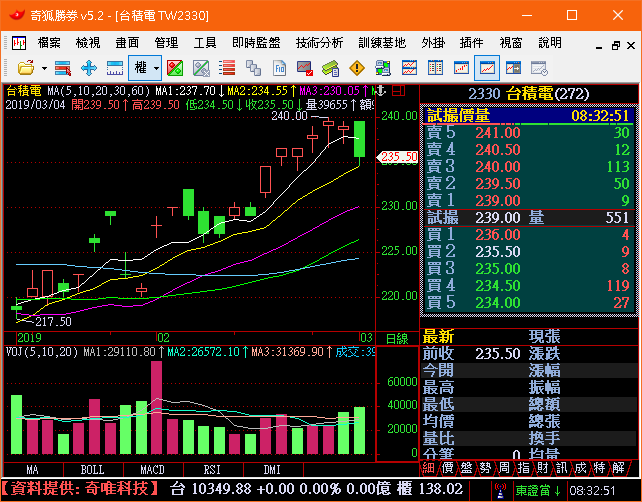The width and height of the screenshot is (642, 502).
Task: Open the 外掛 menu
Action: click(433, 43)
